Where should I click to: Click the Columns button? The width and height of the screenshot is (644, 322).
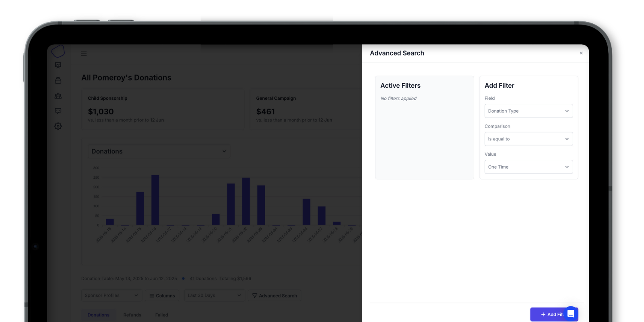[x=162, y=295]
